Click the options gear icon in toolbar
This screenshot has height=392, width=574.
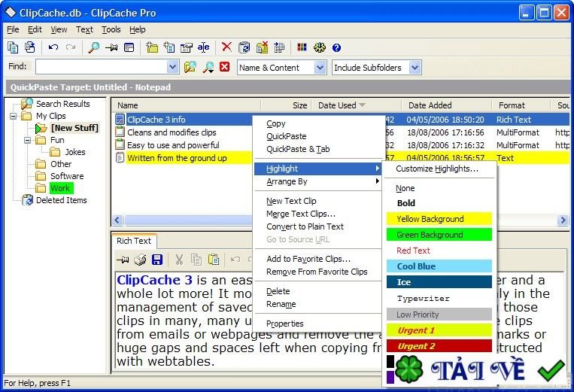tap(320, 47)
